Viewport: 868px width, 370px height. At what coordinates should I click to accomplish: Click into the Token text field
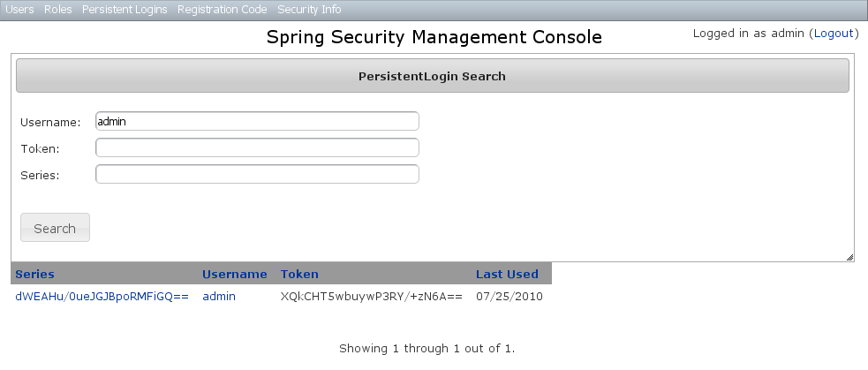[x=257, y=147]
